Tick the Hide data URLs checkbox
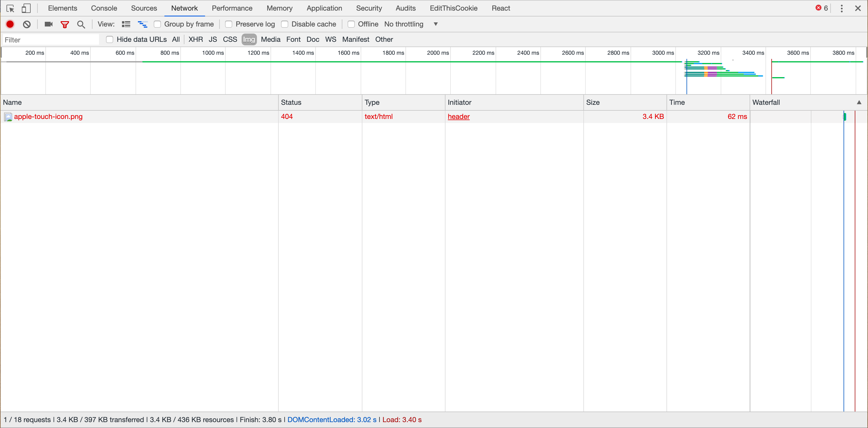 (110, 39)
